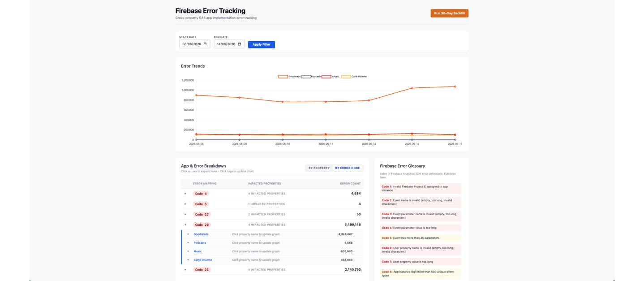Select the Goodreads data point on 2026-06-13
The height and width of the screenshot is (281, 644).
tap(412, 88)
